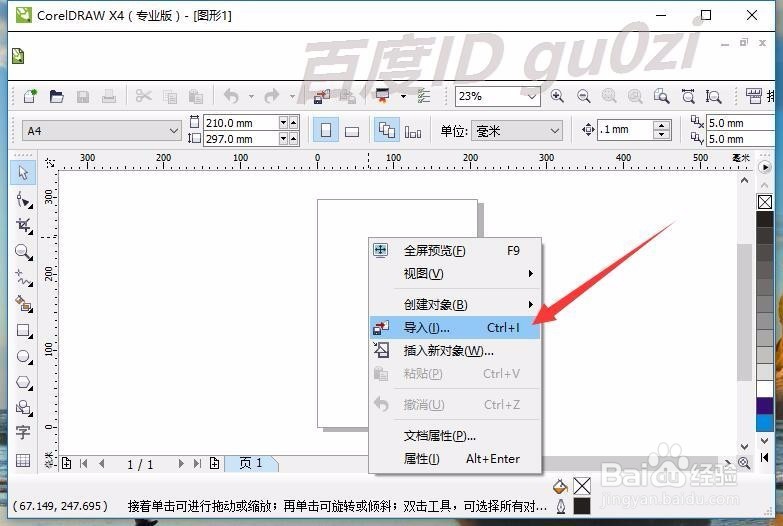Switch to the 页 1 page tab

point(251,464)
